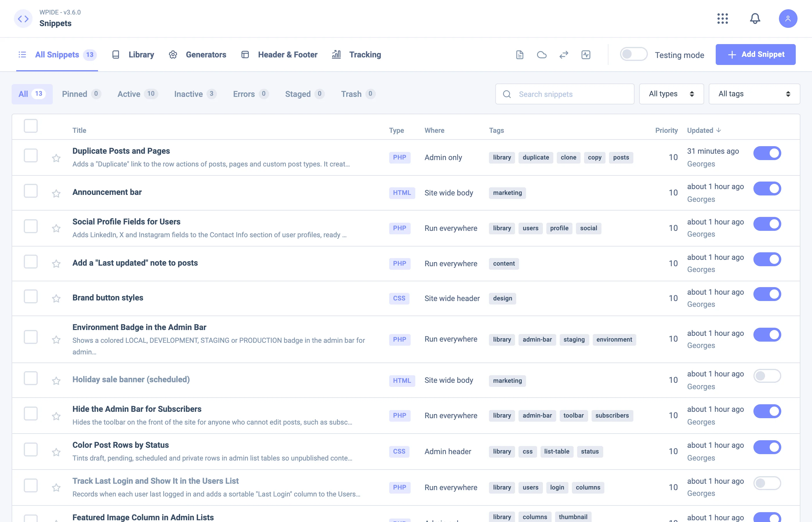
Task: Click the activity pulse log icon
Action: [586, 55]
